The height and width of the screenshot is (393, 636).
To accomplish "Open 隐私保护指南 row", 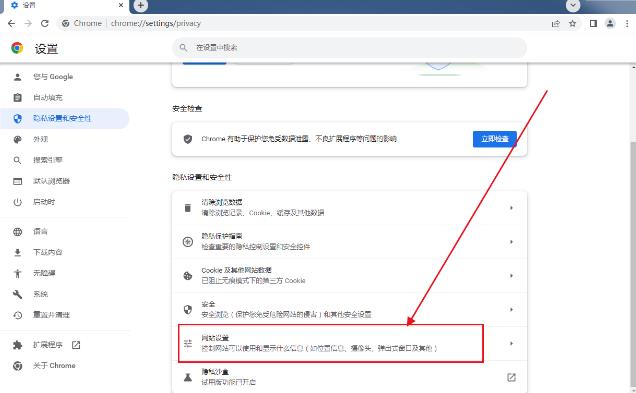I will click(349, 242).
